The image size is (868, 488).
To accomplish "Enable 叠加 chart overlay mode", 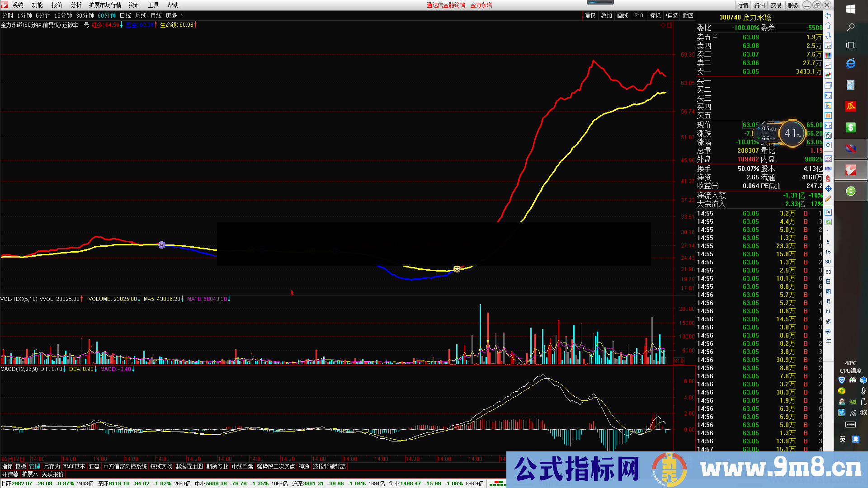I will pyautogui.click(x=606, y=15).
